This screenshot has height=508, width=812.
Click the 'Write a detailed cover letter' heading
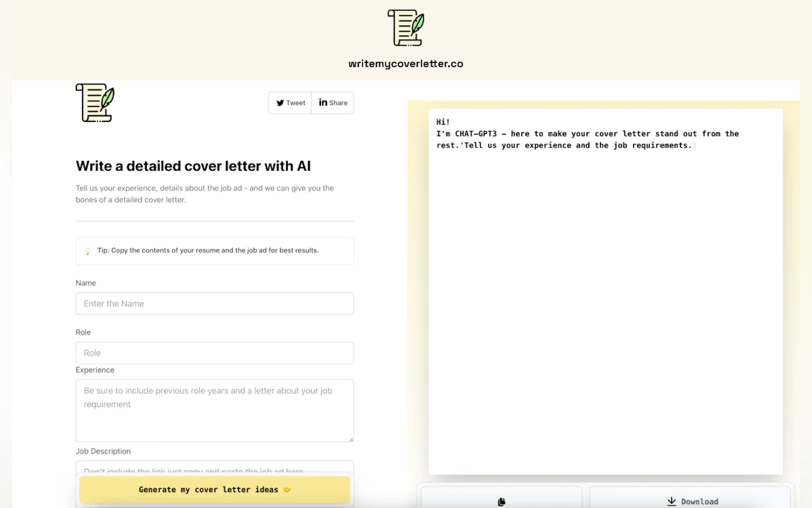click(193, 166)
